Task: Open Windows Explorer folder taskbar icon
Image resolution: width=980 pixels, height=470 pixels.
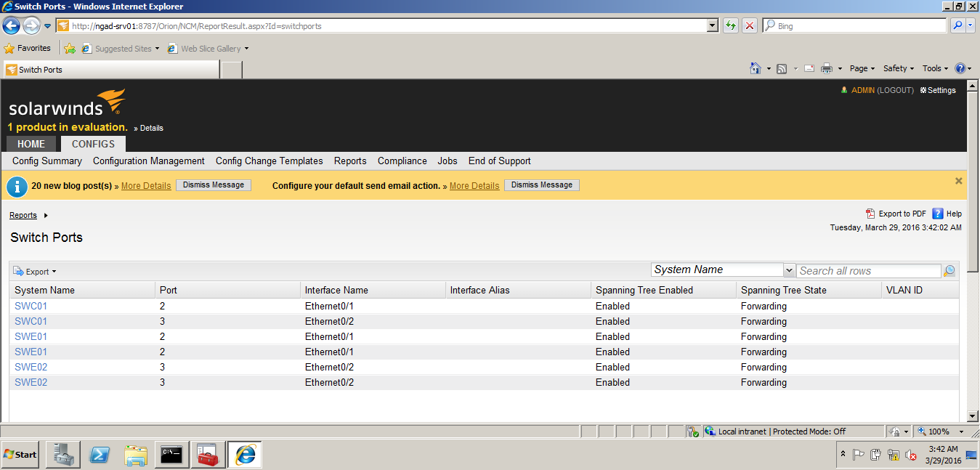Action: click(136, 455)
